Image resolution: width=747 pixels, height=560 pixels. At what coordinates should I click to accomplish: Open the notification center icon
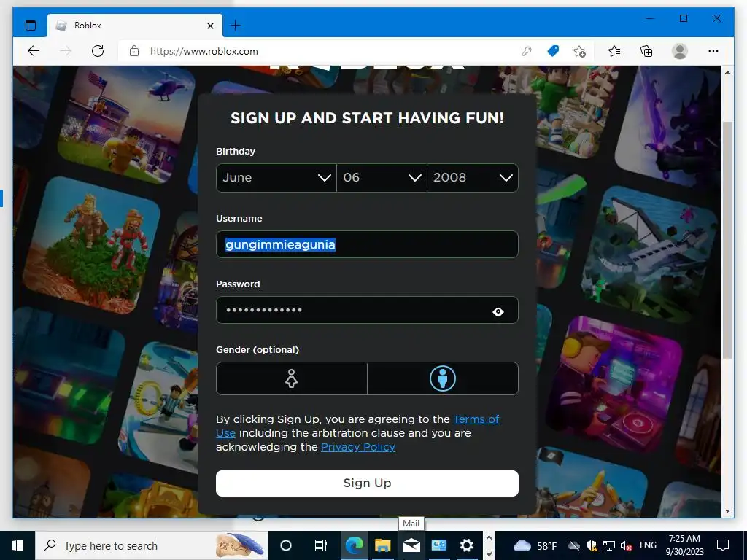(x=723, y=545)
